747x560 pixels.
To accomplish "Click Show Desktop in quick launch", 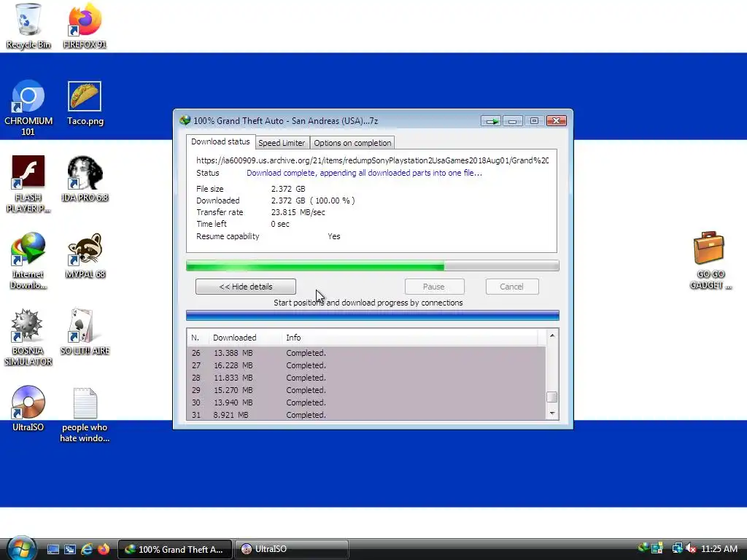I will tap(53, 549).
